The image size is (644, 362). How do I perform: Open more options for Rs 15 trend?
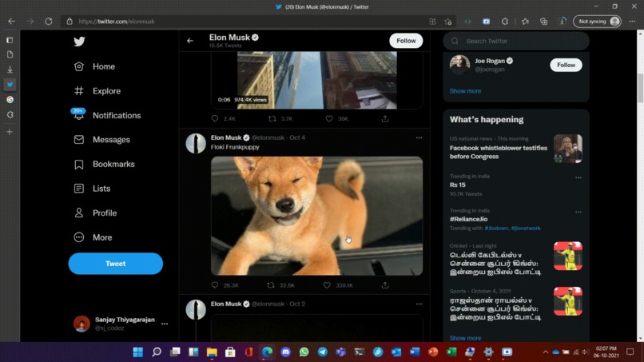[578, 177]
